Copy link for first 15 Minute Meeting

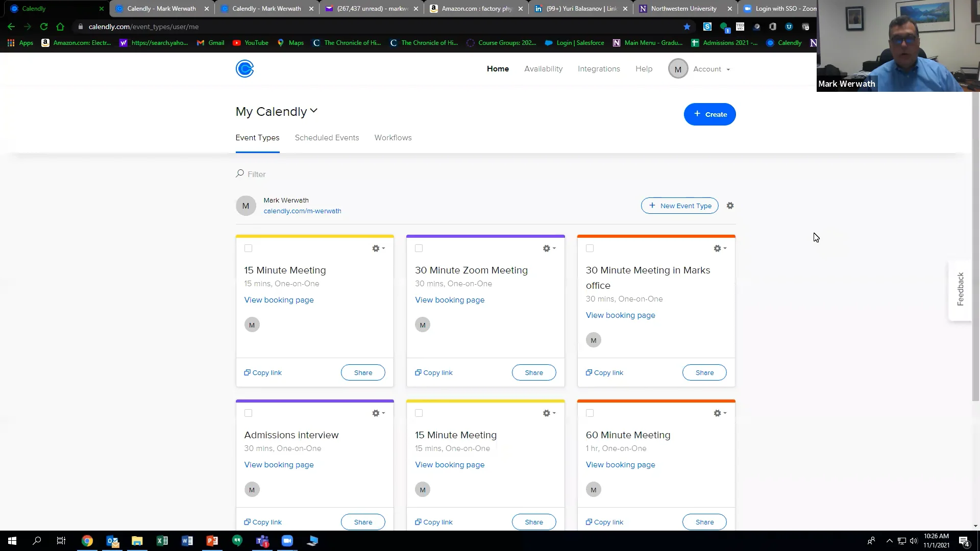click(x=263, y=373)
